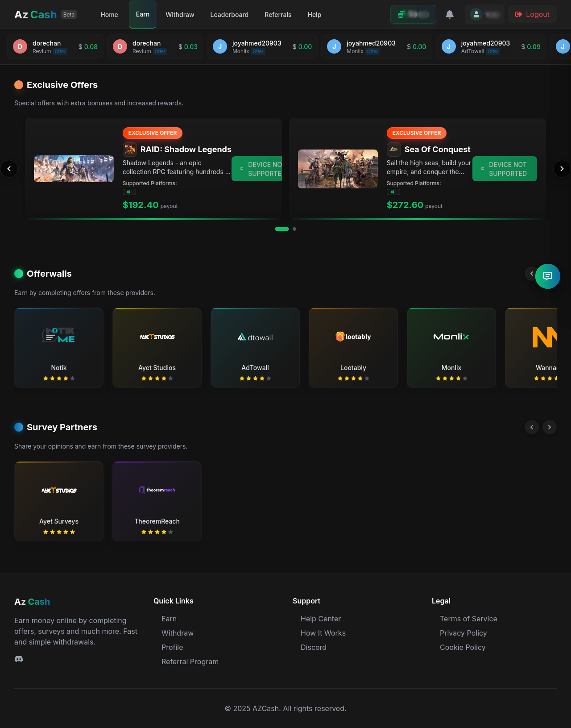Show previous survey partners with left chevron
571x728 pixels.
(x=532, y=427)
